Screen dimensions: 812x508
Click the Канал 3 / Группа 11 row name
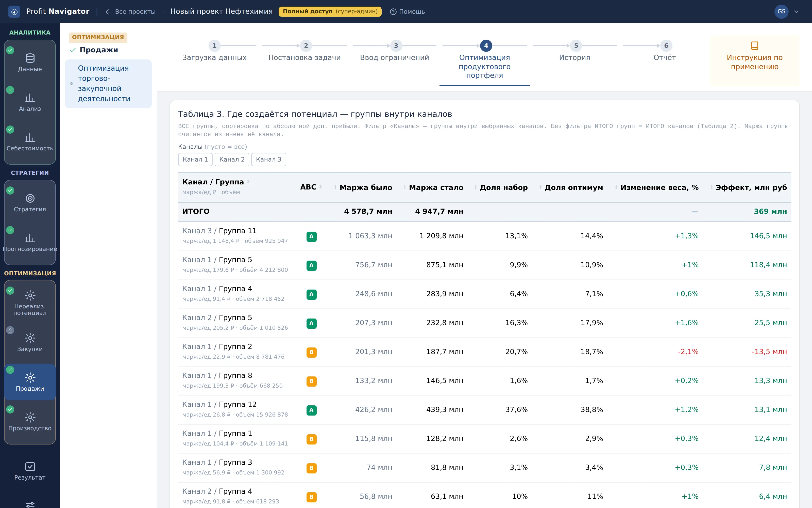pos(219,231)
